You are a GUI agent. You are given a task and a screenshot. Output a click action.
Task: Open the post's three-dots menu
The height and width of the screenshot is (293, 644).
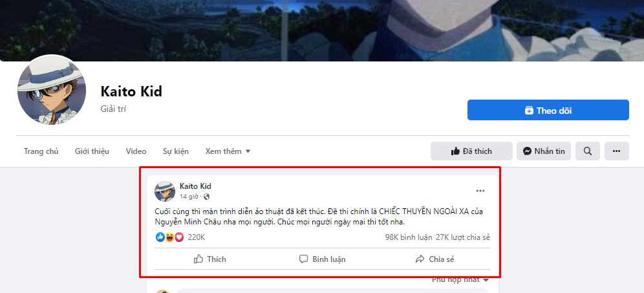click(480, 191)
